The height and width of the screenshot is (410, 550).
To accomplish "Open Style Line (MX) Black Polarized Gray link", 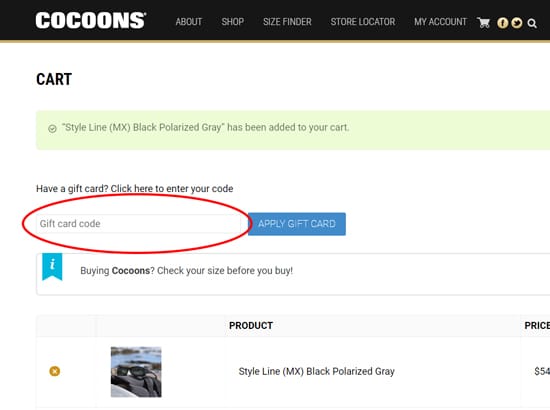I will (x=316, y=371).
